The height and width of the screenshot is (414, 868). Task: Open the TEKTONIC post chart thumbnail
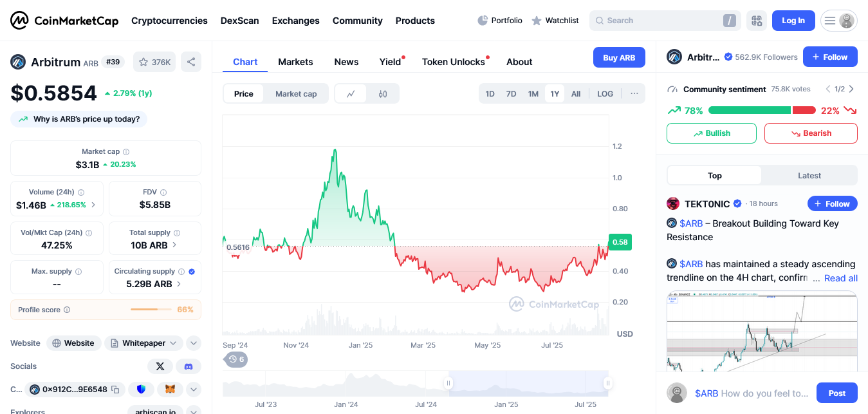(x=762, y=331)
